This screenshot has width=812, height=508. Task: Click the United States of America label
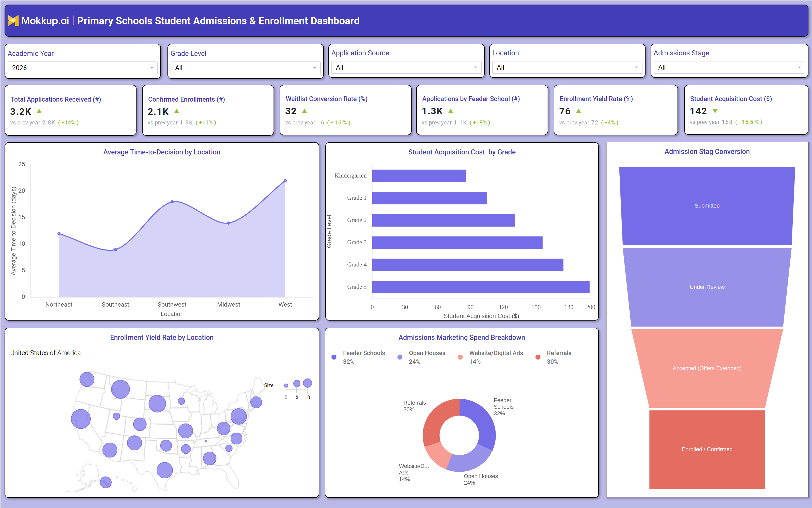[45, 353]
